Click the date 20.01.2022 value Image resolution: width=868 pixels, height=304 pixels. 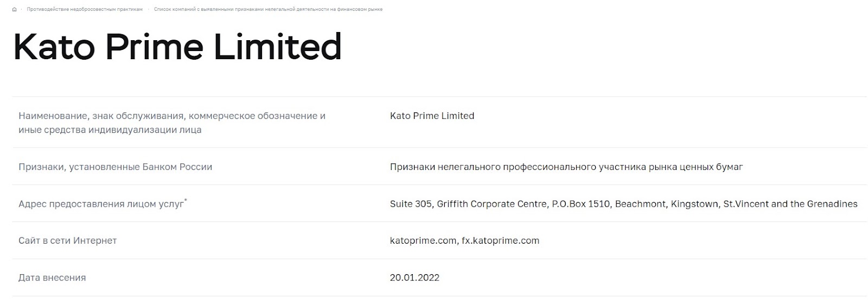tap(414, 277)
